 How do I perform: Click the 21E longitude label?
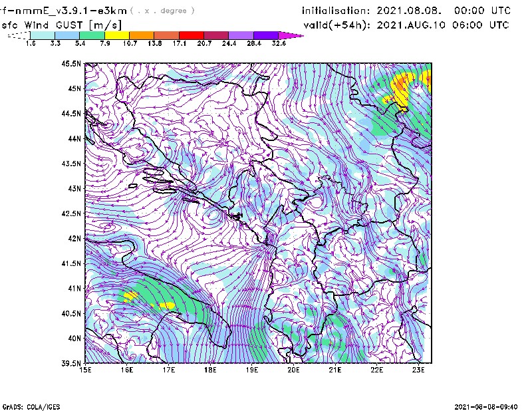[x=335, y=370]
